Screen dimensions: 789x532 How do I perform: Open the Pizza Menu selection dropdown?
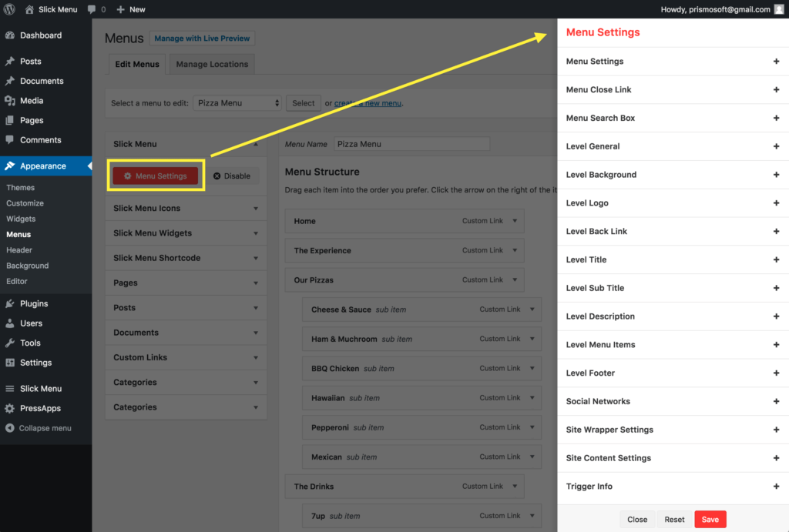(237, 102)
